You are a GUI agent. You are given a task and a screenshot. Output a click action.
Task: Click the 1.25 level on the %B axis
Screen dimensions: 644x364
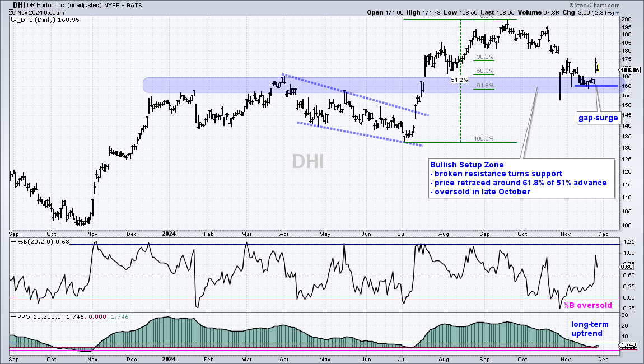click(x=629, y=242)
